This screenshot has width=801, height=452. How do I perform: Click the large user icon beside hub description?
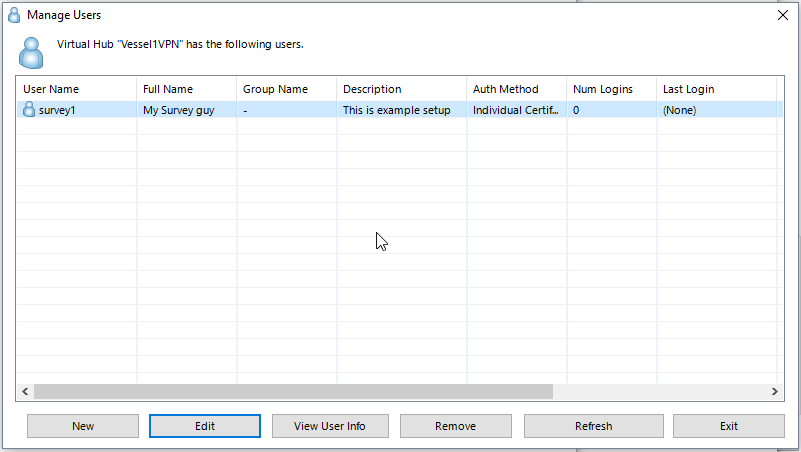(x=31, y=53)
